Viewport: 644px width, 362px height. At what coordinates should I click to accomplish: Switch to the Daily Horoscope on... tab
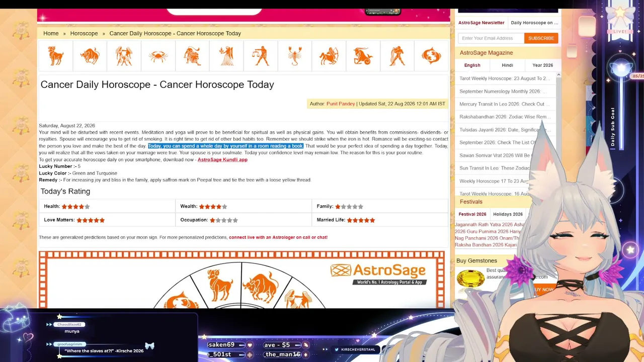pos(534,23)
